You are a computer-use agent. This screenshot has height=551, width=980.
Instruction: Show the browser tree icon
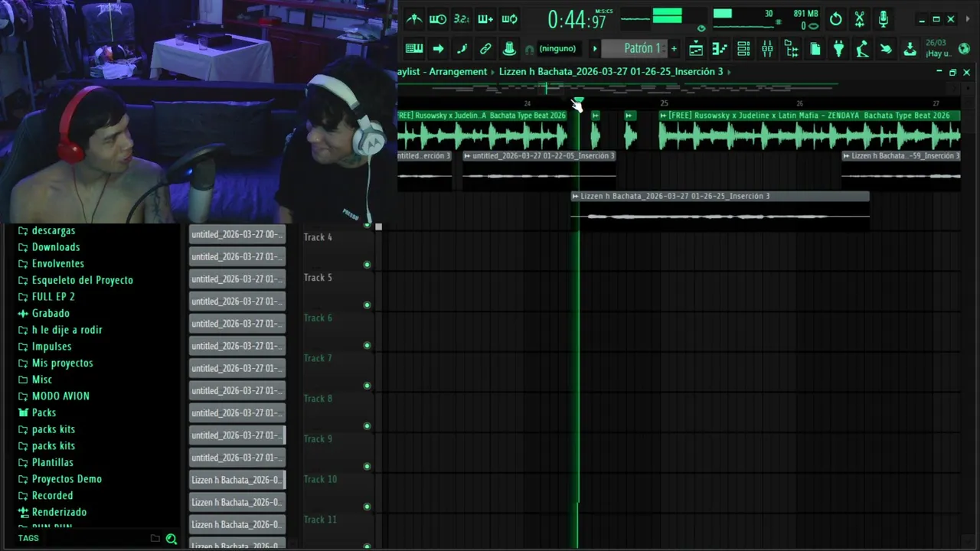coord(792,49)
